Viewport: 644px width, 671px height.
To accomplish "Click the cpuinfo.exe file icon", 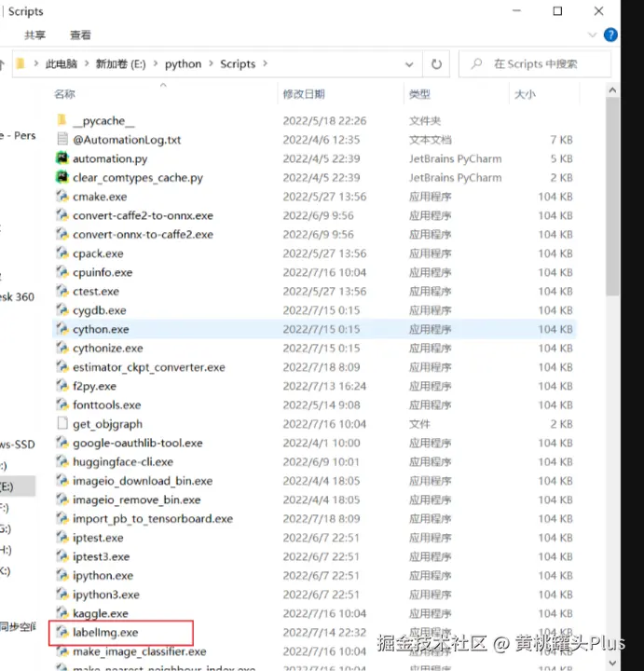I will [x=62, y=272].
